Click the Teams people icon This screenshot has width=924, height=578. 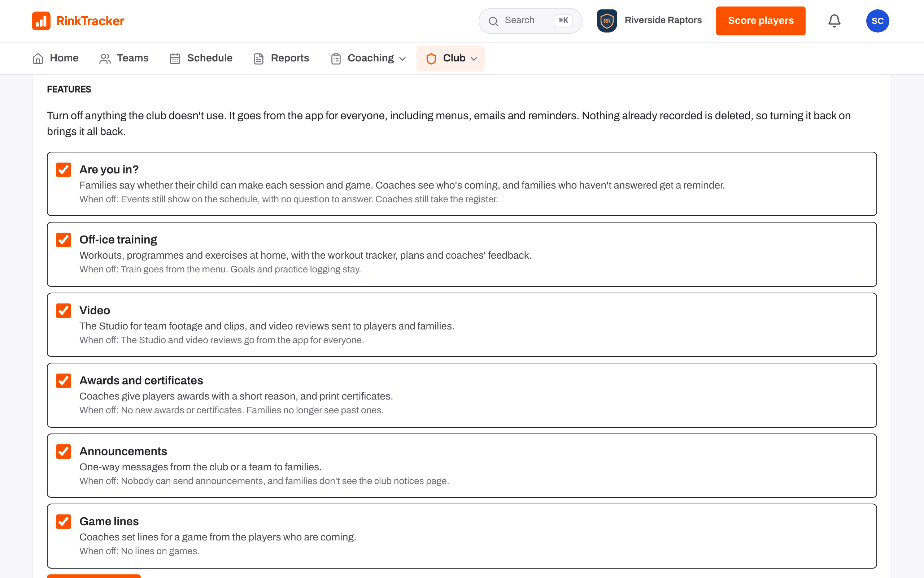pos(105,59)
